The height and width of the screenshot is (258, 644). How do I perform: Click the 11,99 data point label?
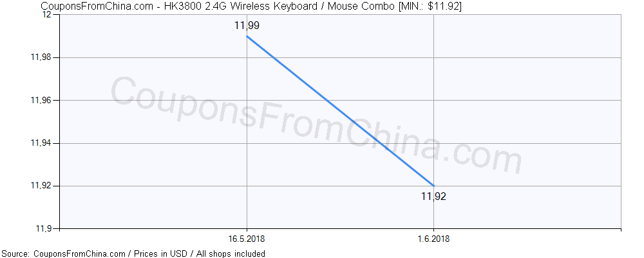click(247, 26)
